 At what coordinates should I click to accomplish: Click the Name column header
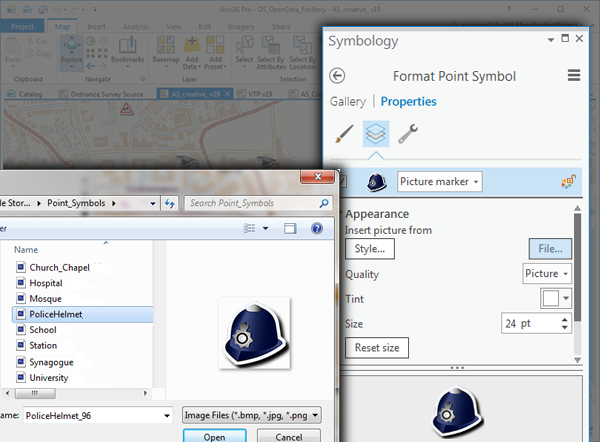pos(26,250)
